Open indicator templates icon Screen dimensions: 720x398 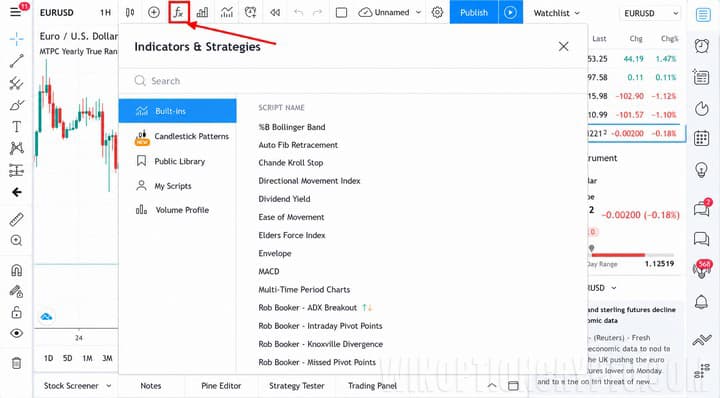tap(226, 12)
